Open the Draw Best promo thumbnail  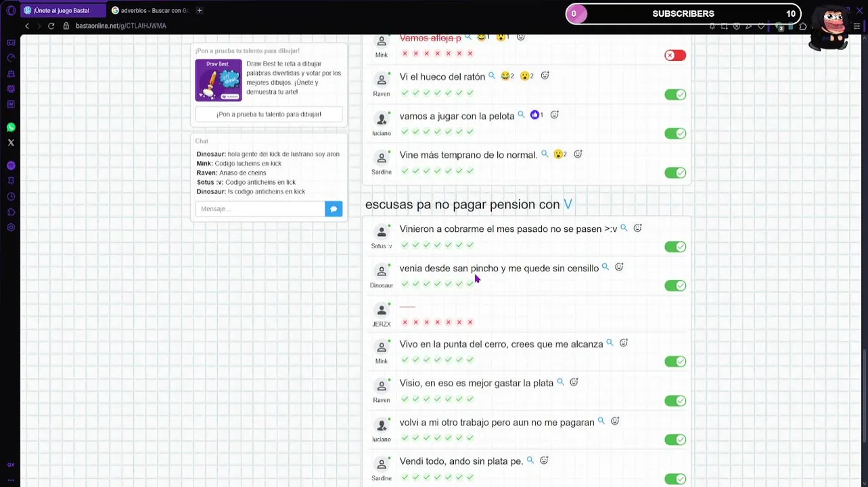[219, 80]
